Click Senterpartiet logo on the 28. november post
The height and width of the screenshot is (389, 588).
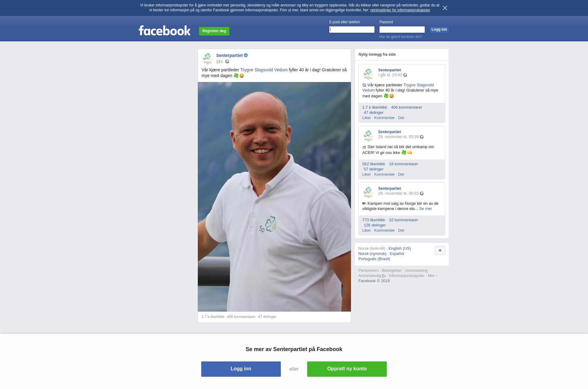pos(368,192)
